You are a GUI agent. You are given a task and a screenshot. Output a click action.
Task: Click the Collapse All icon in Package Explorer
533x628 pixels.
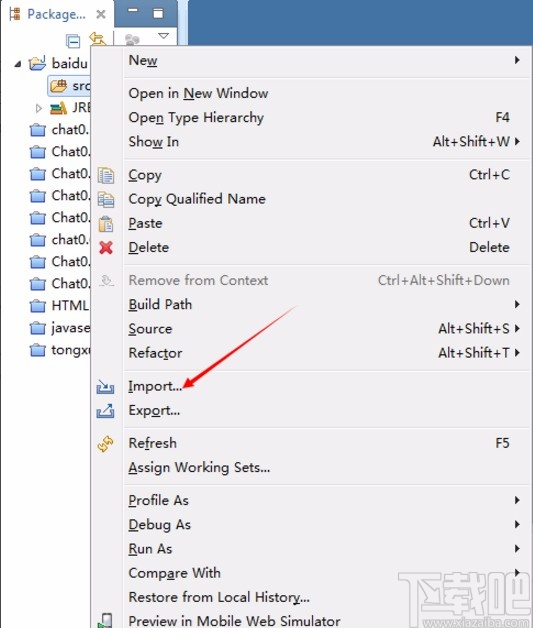coord(73,41)
